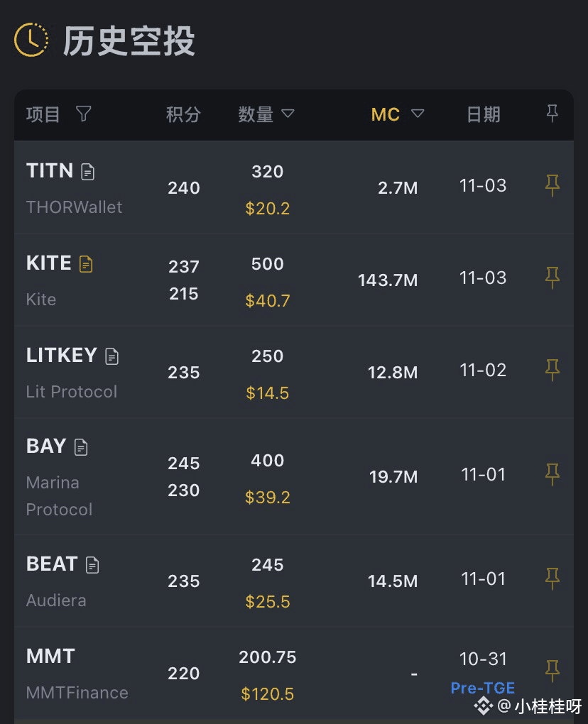Toggle the pin for BAY row
The height and width of the screenshot is (724, 588).
552,474
